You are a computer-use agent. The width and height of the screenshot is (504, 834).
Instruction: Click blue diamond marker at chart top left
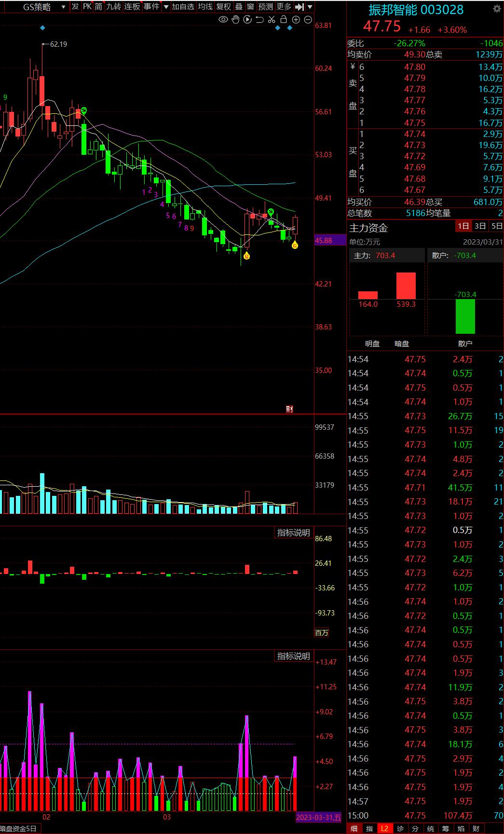point(43,27)
